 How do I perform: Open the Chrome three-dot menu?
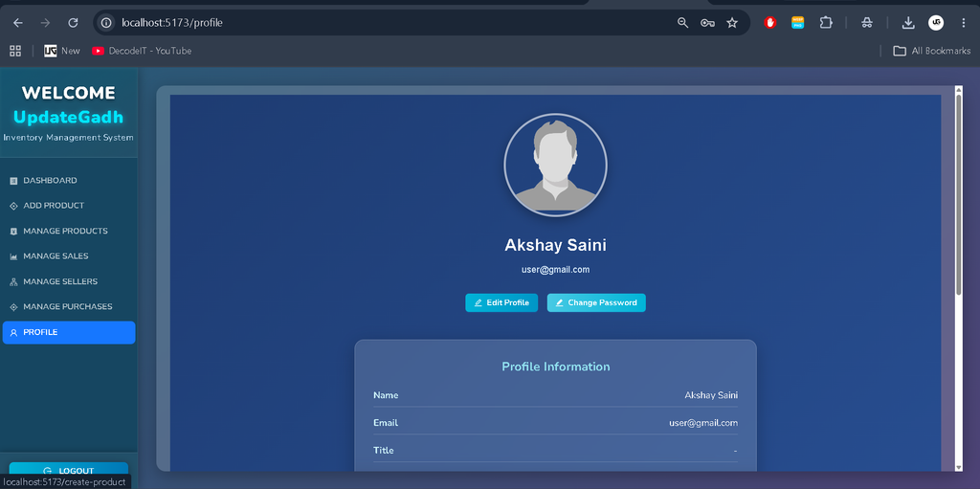pyautogui.click(x=963, y=23)
